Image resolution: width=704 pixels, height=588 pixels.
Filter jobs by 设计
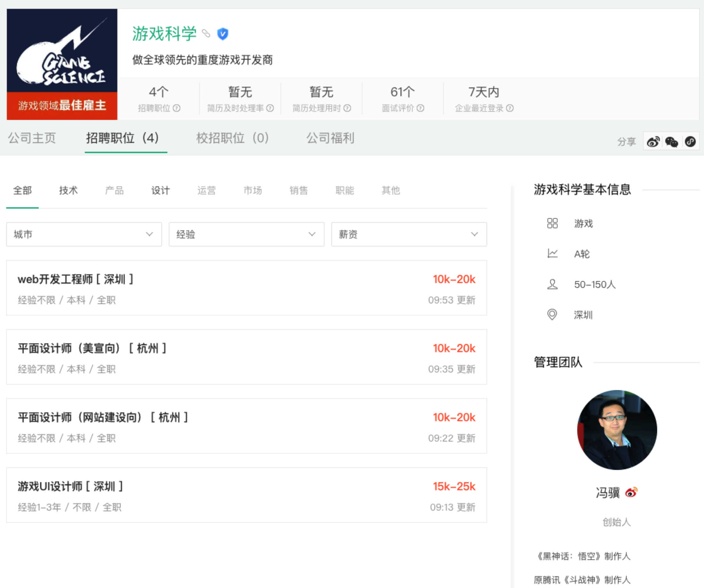pos(160,190)
